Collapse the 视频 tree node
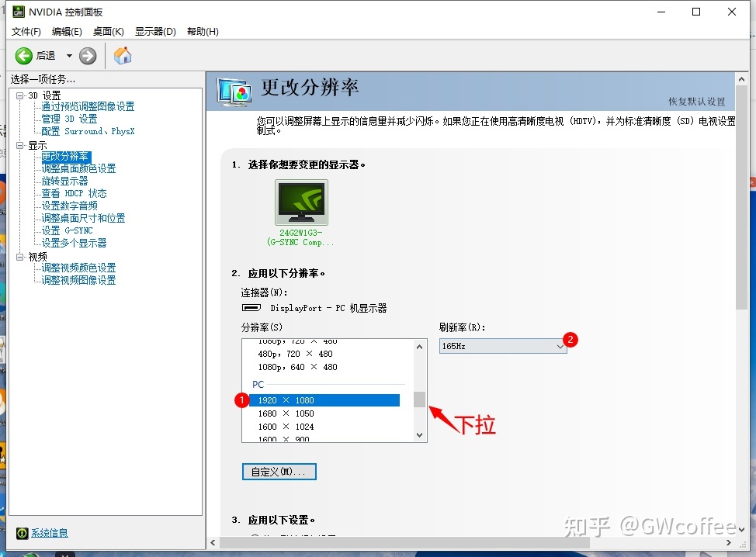Viewport: 756px width, 557px height. [x=19, y=257]
